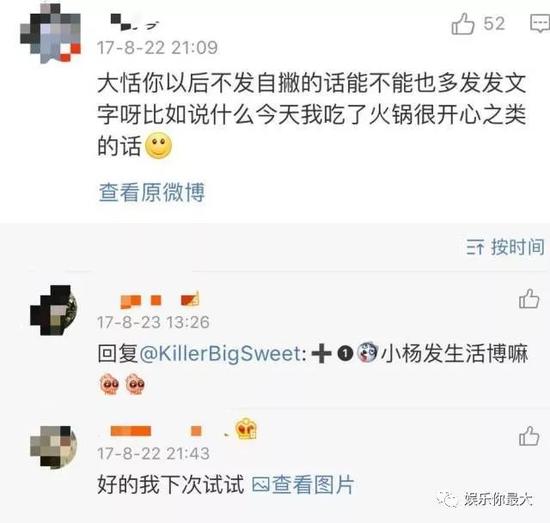This screenshot has height=523, width=550.
Task: Tap the dog face emoji in reply
Action: [367, 353]
